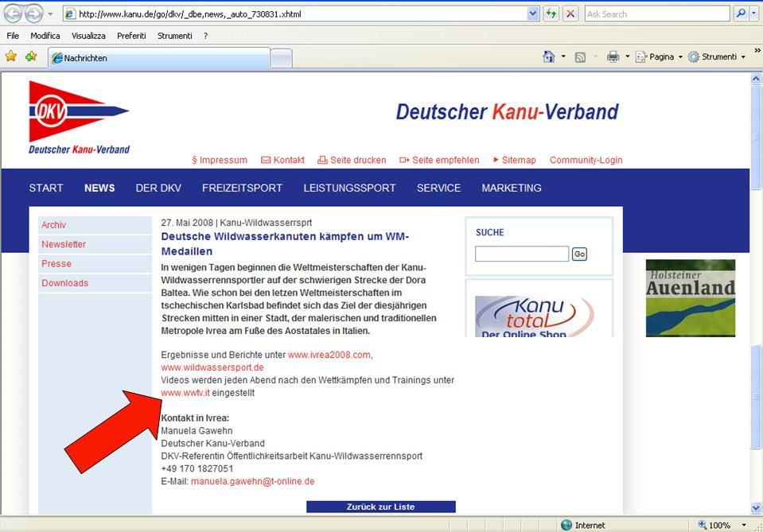Expand the toolbar overflow chevron
Viewport: 763px width, 532px height.
[757, 50]
